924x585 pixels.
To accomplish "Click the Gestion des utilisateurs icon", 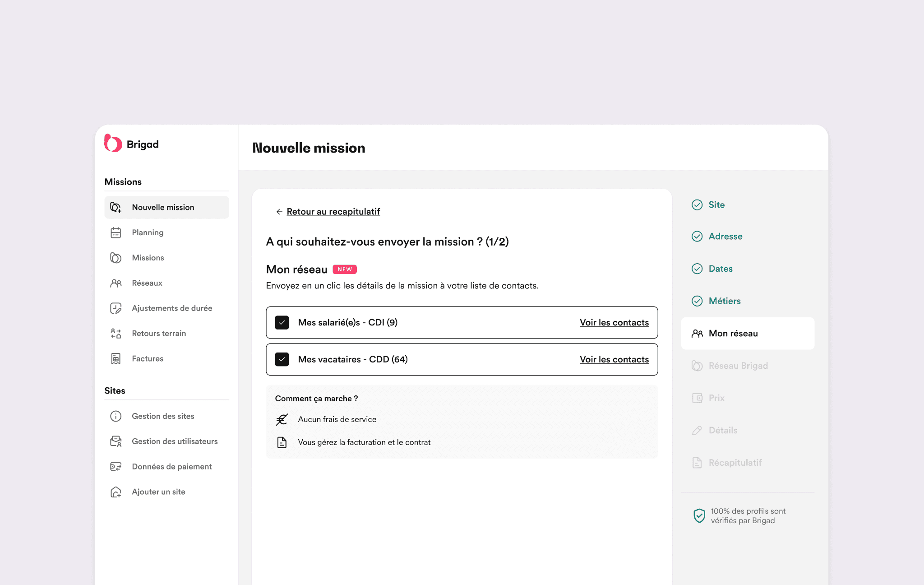I will 116,441.
